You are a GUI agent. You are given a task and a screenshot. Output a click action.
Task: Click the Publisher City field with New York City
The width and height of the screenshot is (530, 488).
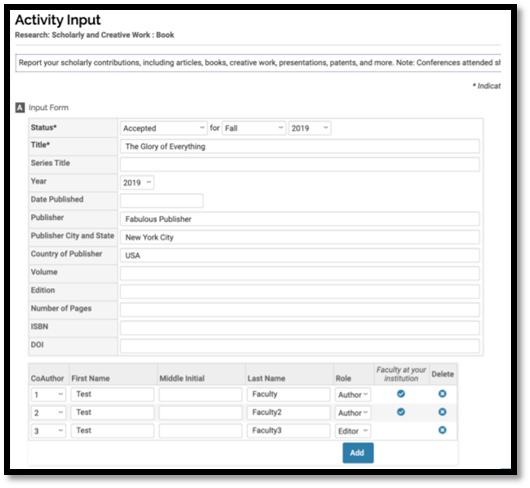tap(300, 237)
